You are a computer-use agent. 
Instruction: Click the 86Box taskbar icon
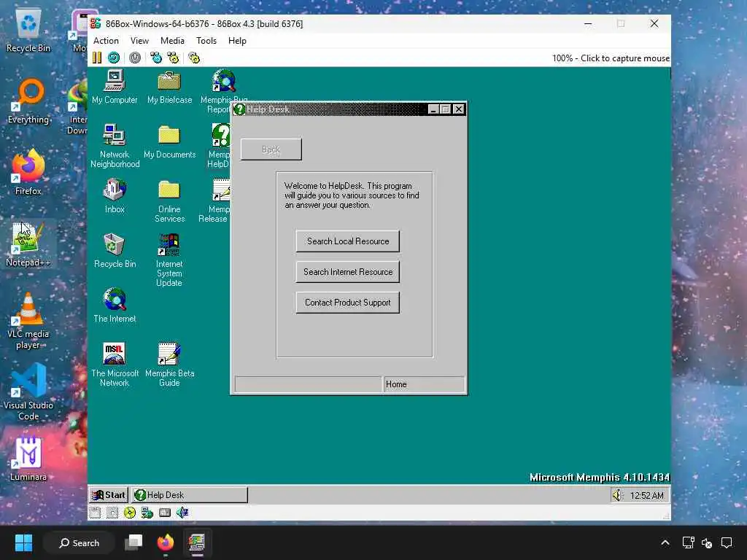coord(197,542)
